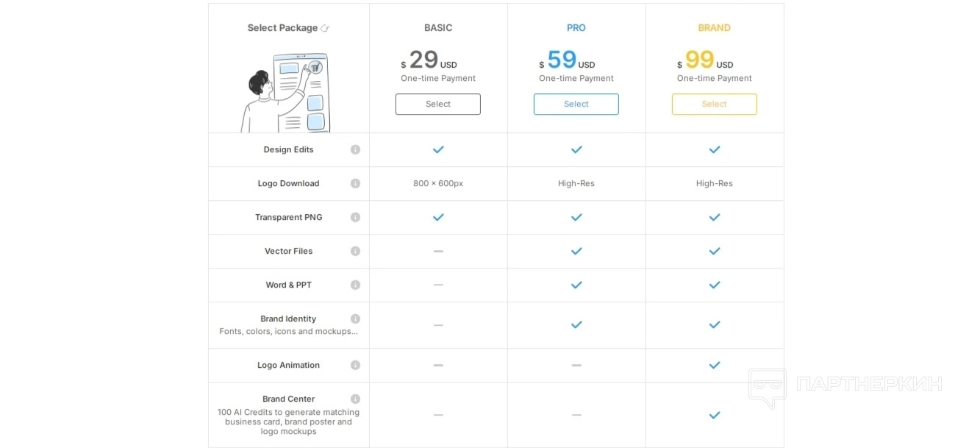Open info tooltip for Transparent PNG
Viewport: 980px width, 448px height.
pyautogui.click(x=355, y=217)
